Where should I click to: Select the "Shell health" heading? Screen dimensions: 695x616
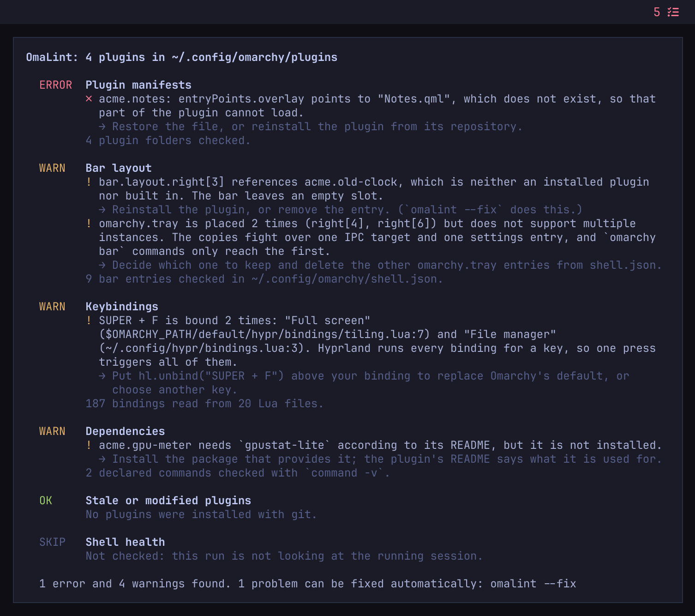click(x=125, y=542)
